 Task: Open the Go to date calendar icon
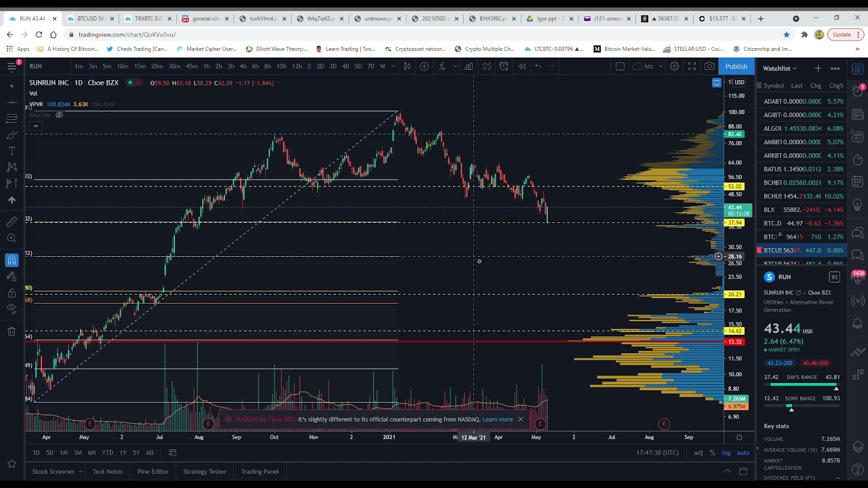pos(172,453)
